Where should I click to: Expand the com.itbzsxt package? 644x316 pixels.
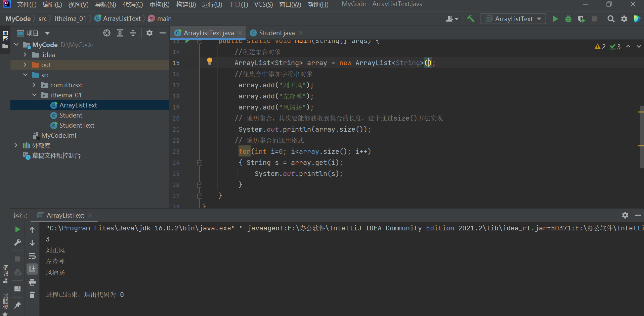[x=34, y=85]
